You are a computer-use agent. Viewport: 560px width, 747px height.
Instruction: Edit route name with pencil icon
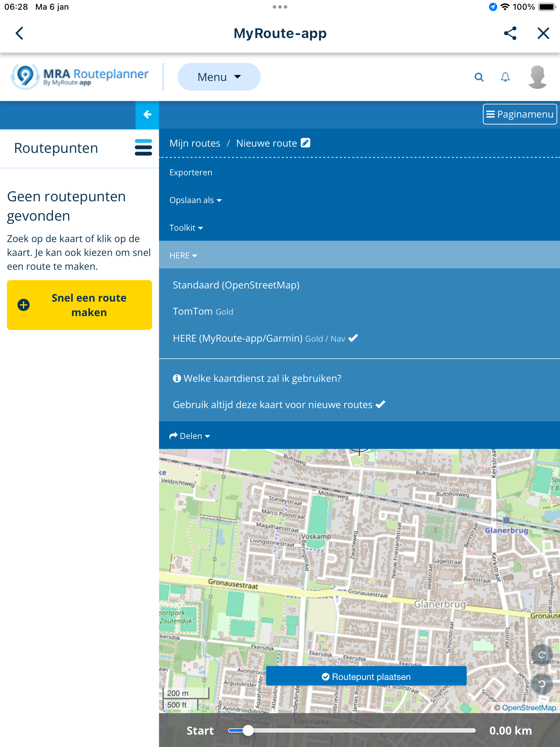click(x=305, y=143)
